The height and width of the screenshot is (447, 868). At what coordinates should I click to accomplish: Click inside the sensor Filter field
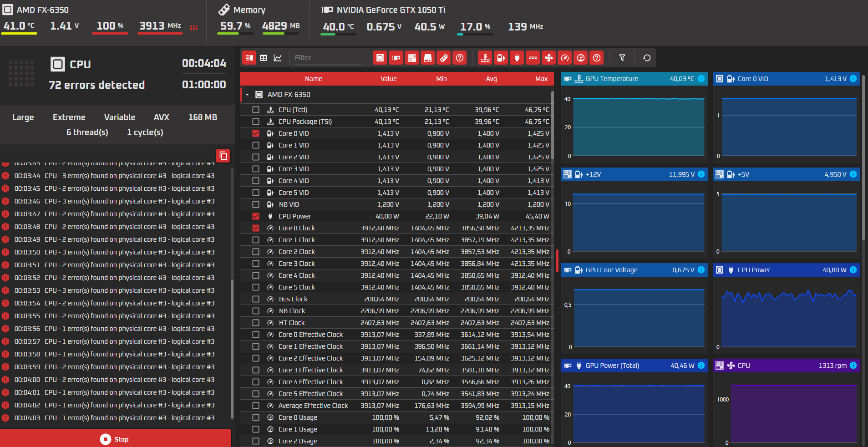click(x=328, y=58)
